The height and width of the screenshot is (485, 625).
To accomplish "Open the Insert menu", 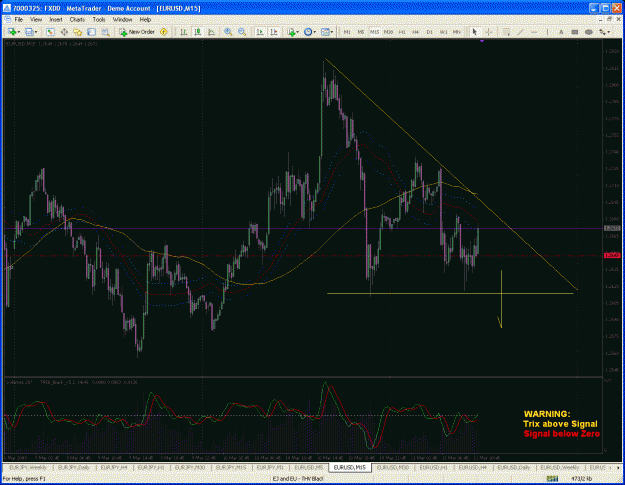I will coord(56,20).
